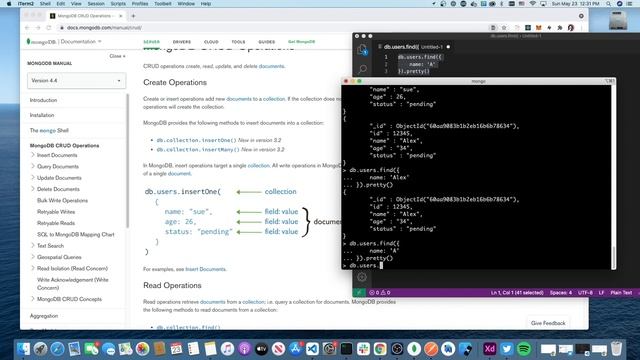Open Wi-Fi status in menu bar
The width and height of the screenshot is (640, 360).
(533, 4)
